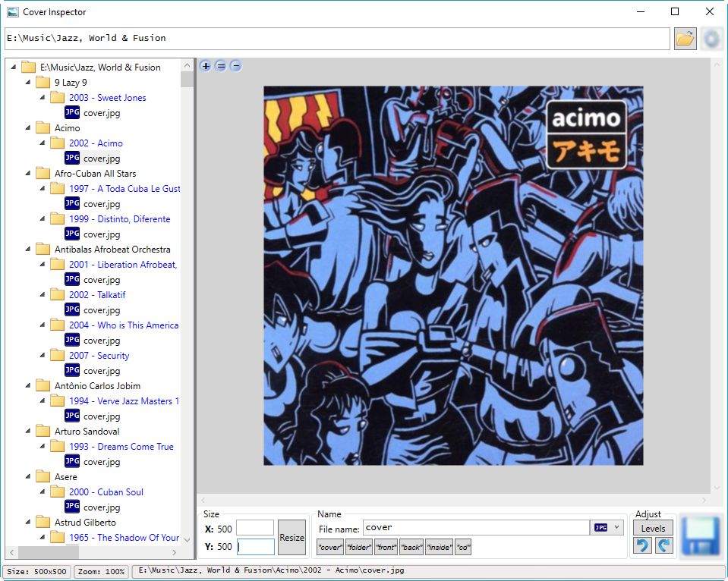Click the JPG icon under 2001 - Liberation Afrobeat
The height and width of the screenshot is (581, 728).
72,279
